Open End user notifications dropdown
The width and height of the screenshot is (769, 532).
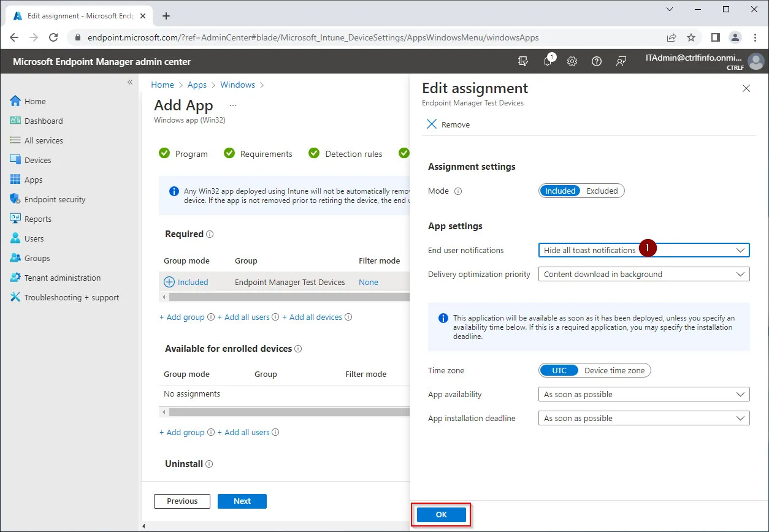click(x=644, y=250)
